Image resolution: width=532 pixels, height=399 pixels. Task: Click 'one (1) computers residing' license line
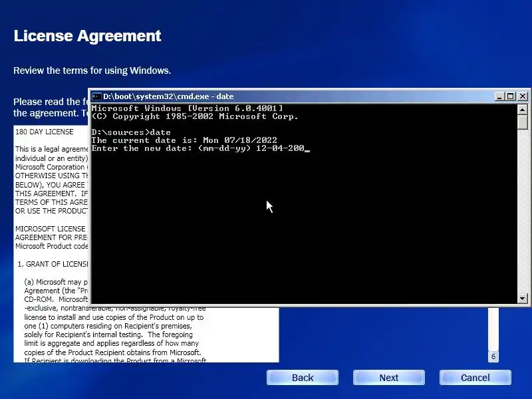tap(108, 326)
